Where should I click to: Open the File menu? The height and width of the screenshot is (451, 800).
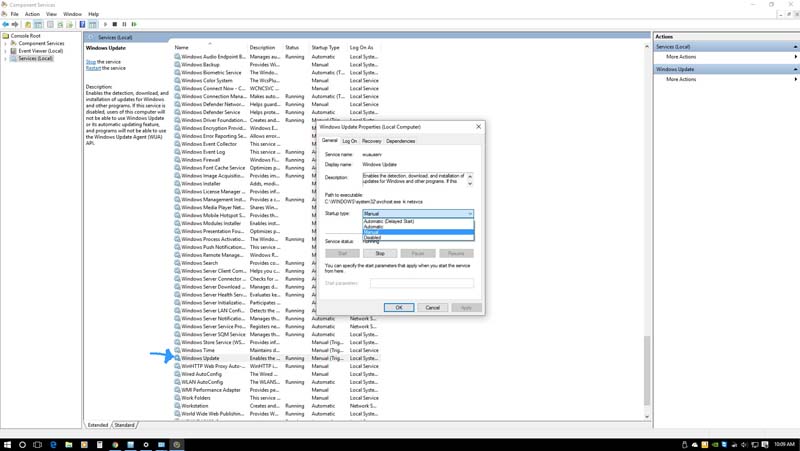click(x=14, y=14)
